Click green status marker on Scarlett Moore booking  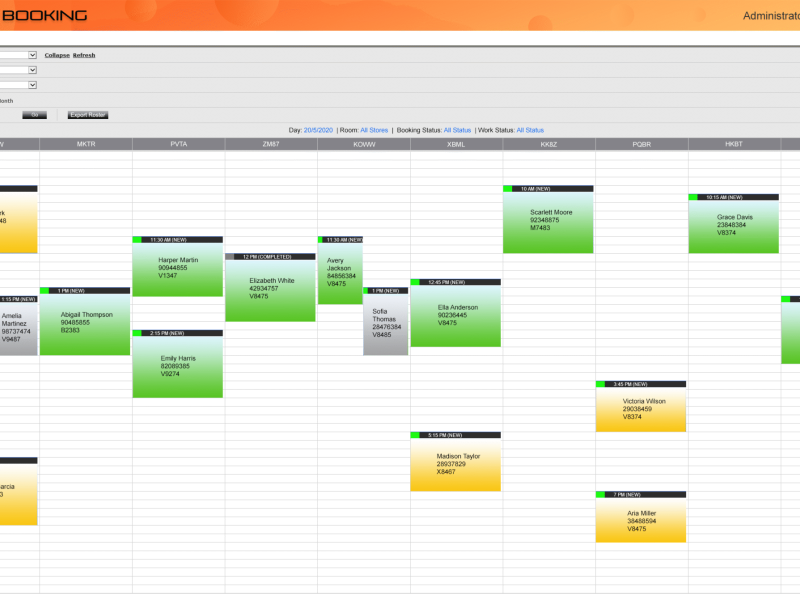[x=507, y=188]
